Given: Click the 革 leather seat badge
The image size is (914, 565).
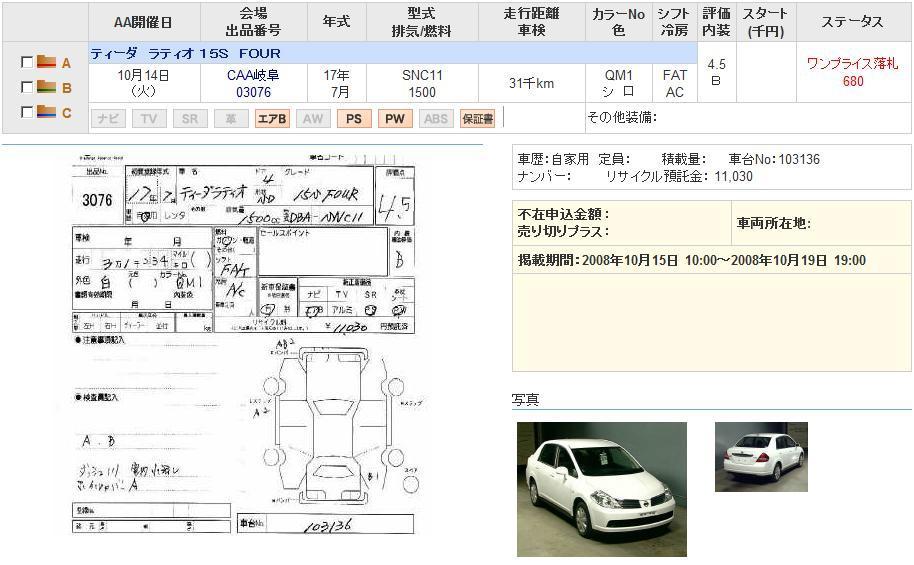Looking at the screenshot, I should [231, 118].
